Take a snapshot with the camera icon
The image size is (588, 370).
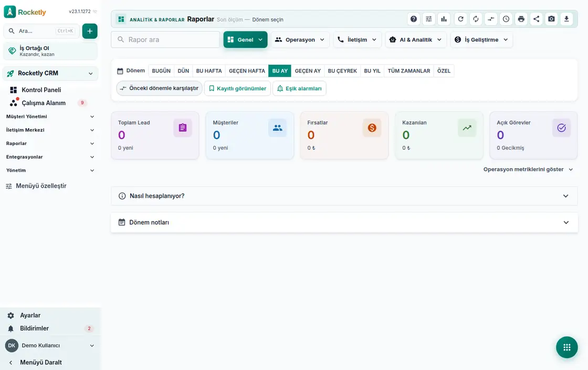(551, 19)
